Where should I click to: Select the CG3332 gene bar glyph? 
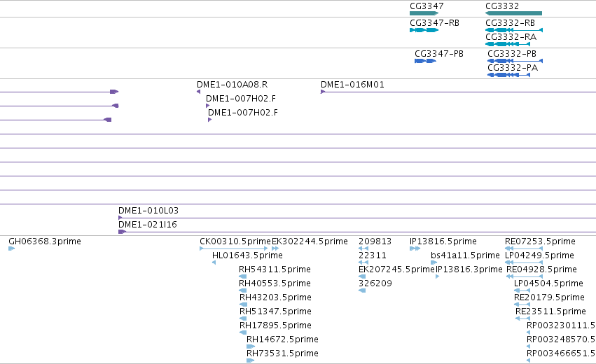513,13
